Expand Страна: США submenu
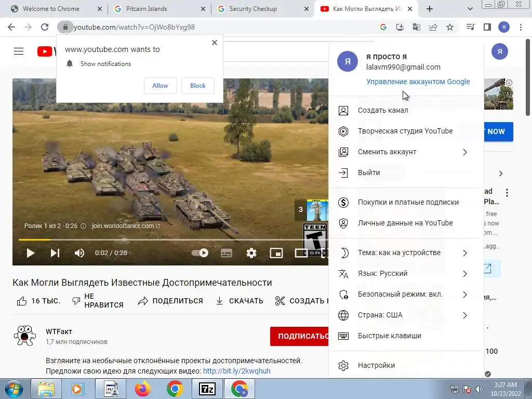 point(406,315)
